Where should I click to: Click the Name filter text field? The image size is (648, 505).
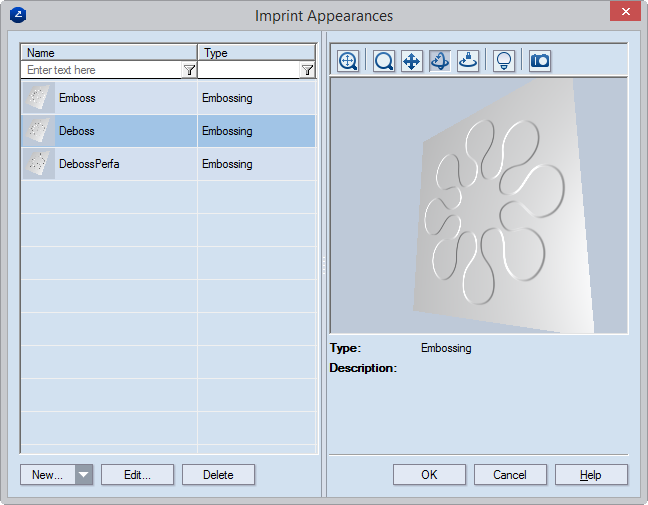click(x=101, y=71)
